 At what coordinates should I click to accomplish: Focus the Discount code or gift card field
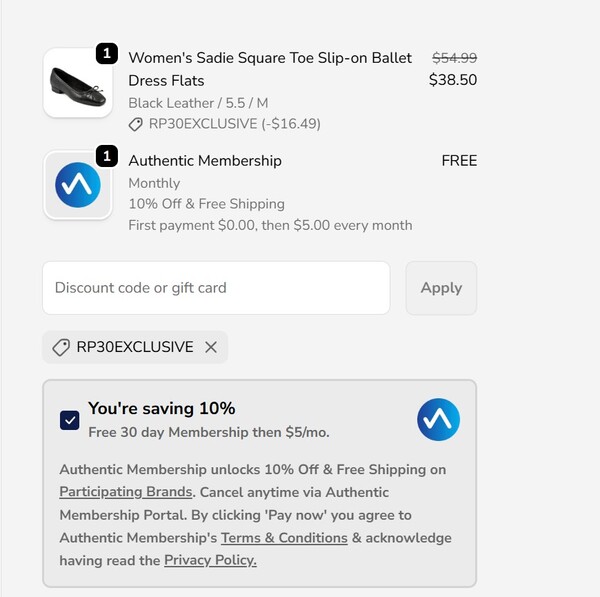[216, 288]
